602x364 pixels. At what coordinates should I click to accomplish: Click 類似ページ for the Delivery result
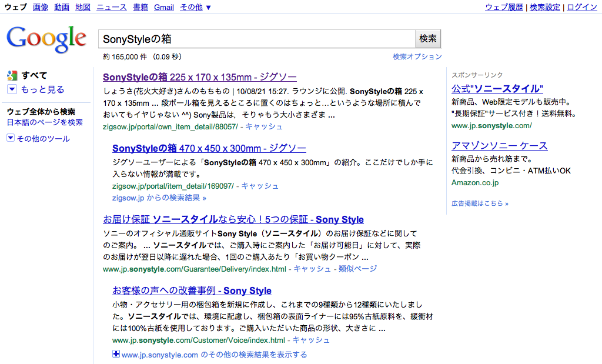point(358,269)
